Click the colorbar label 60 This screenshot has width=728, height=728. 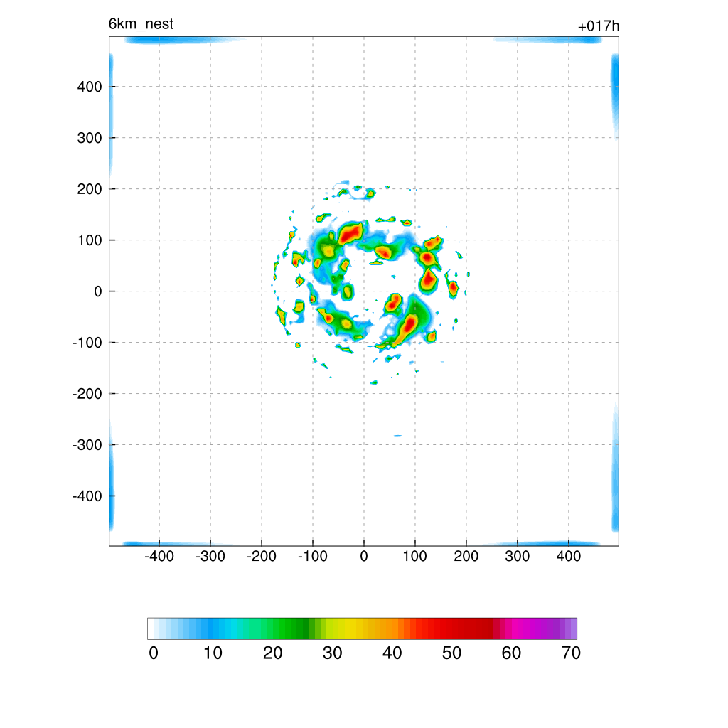pos(511,653)
